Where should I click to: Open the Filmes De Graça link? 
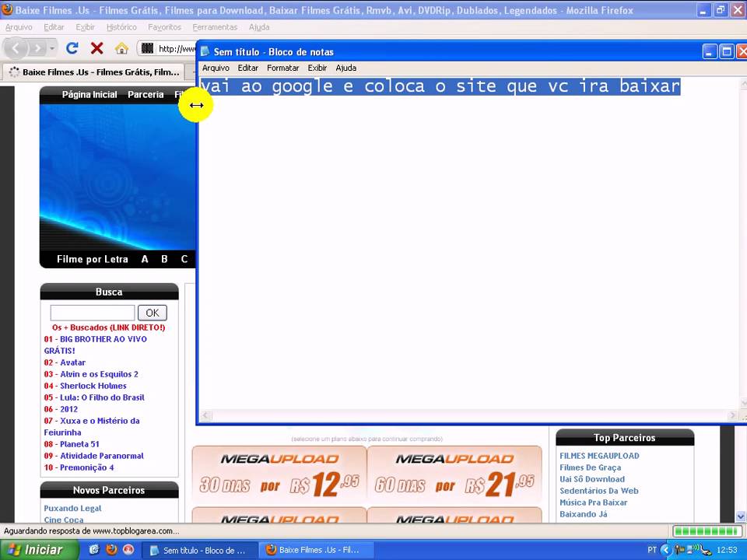pos(591,467)
